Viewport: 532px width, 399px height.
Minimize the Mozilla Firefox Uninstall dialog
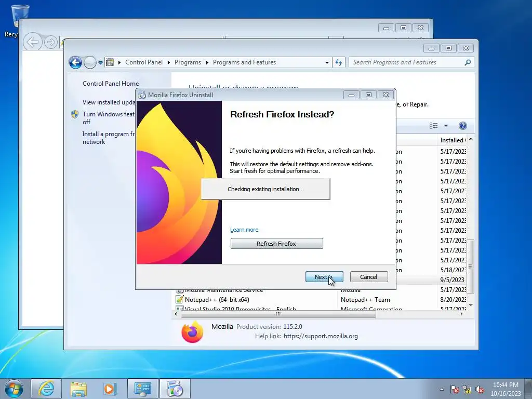coord(352,95)
